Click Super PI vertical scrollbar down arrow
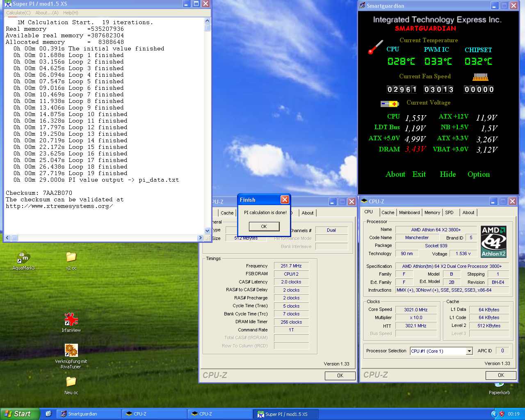 click(208, 231)
